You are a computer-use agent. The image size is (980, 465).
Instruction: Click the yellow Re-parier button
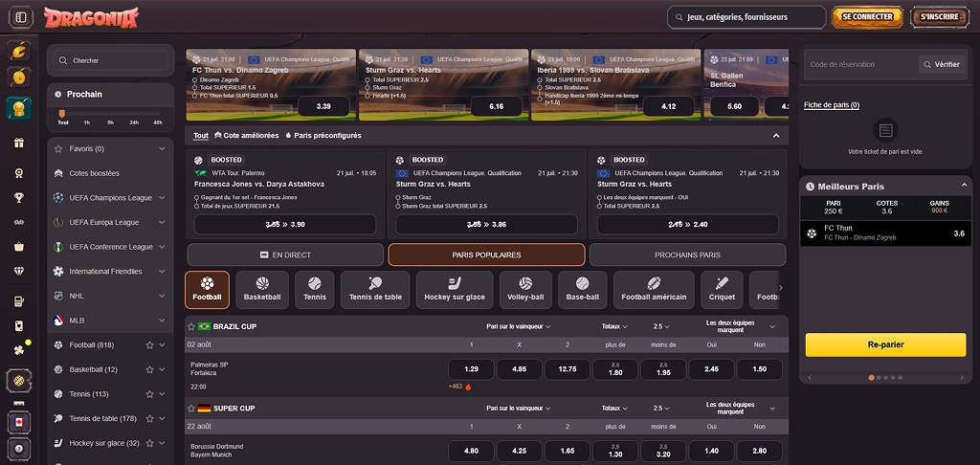pos(885,344)
